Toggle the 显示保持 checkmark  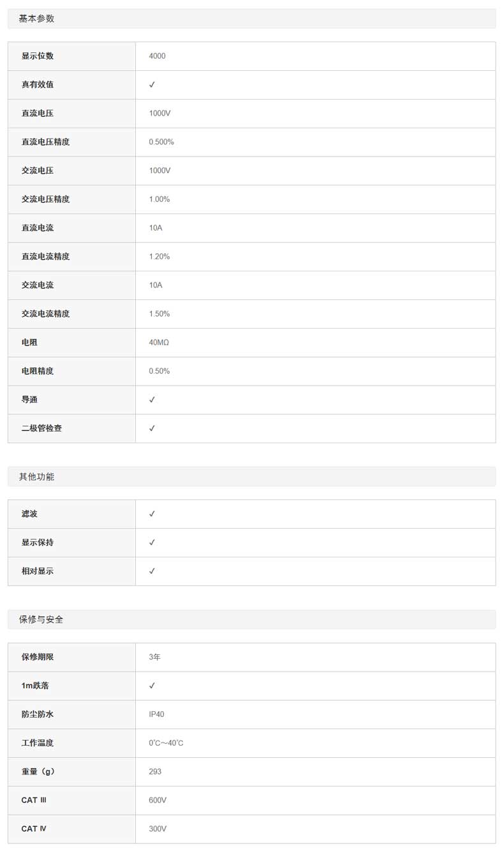tap(152, 543)
